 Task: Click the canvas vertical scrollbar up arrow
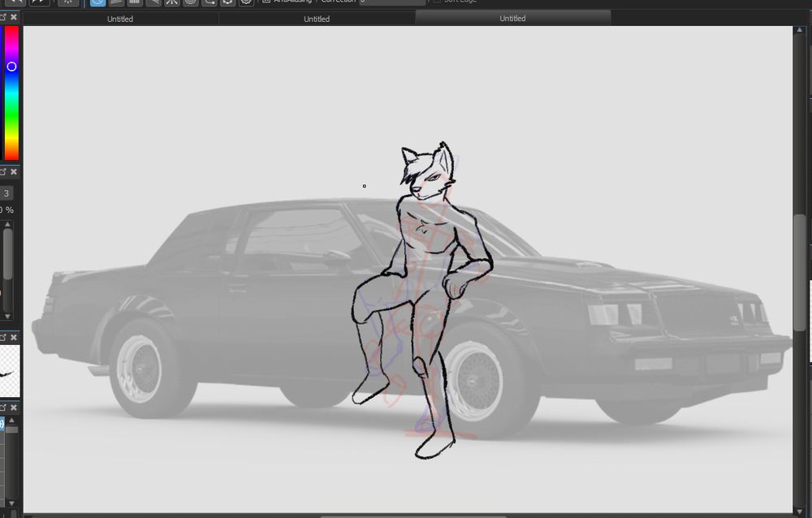(800, 31)
